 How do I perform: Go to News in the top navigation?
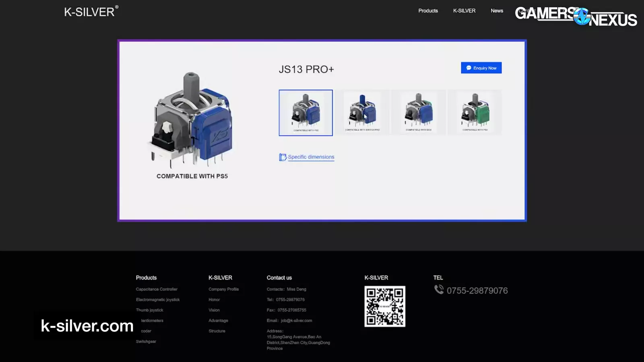pyautogui.click(x=497, y=11)
